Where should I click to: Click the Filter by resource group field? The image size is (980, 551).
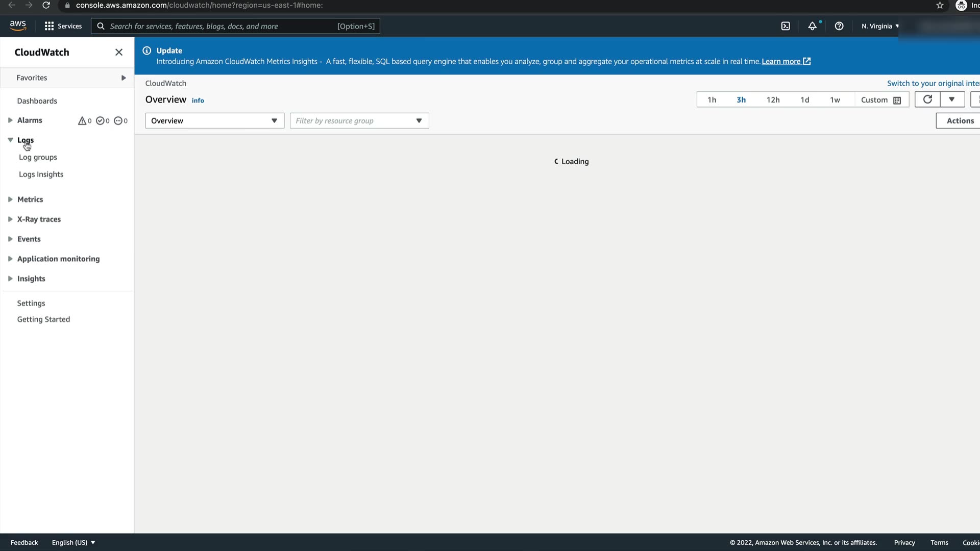coord(355,121)
